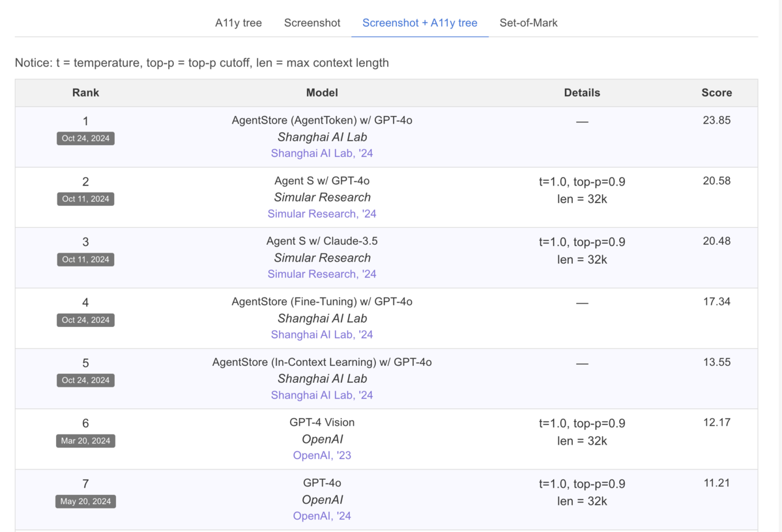Click the score 11.21
The width and height of the screenshot is (782, 532).
click(x=717, y=483)
